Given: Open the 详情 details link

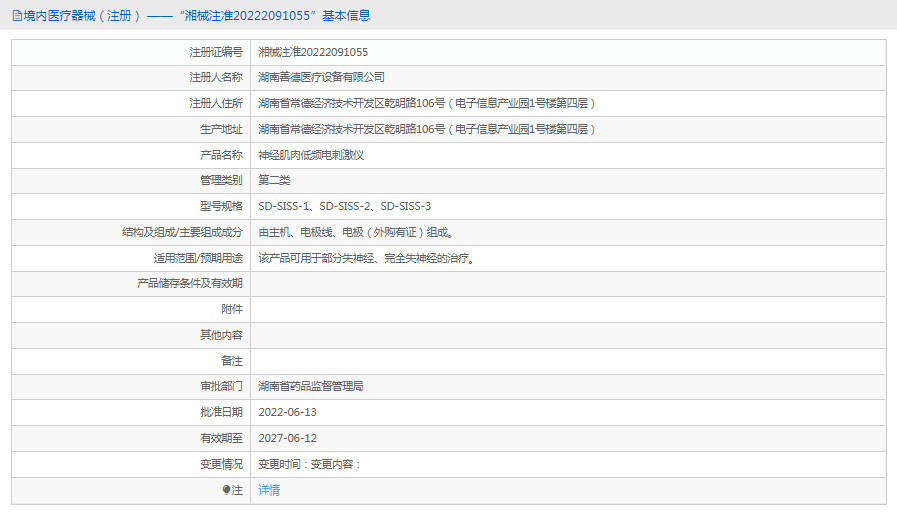Looking at the screenshot, I should pyautogui.click(x=269, y=490).
